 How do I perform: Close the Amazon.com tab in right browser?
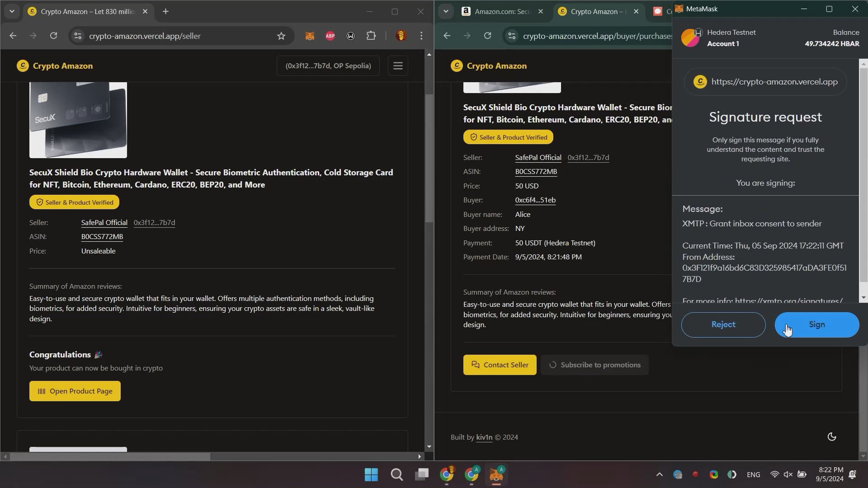pyautogui.click(x=540, y=11)
